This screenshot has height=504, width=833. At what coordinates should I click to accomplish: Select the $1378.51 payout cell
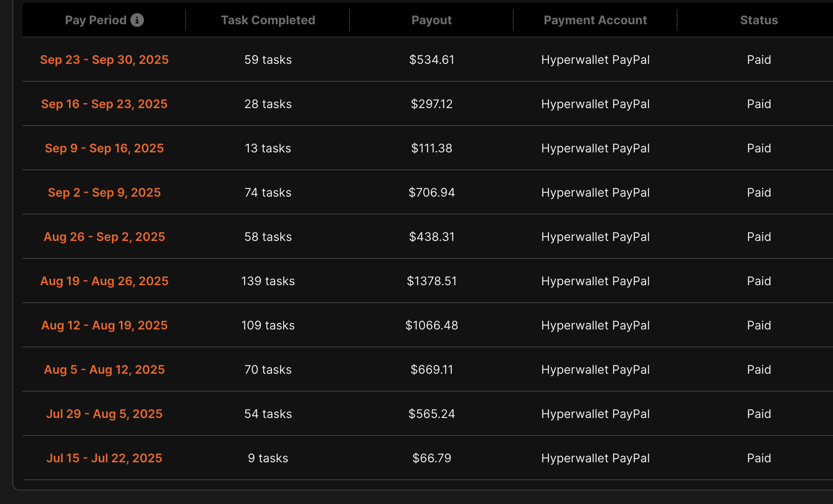(x=431, y=281)
